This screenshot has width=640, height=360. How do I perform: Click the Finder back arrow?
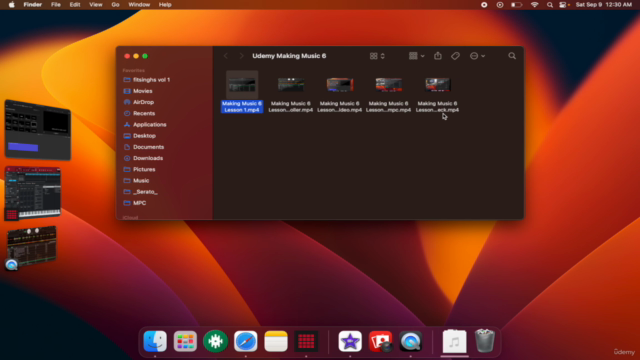(x=226, y=56)
